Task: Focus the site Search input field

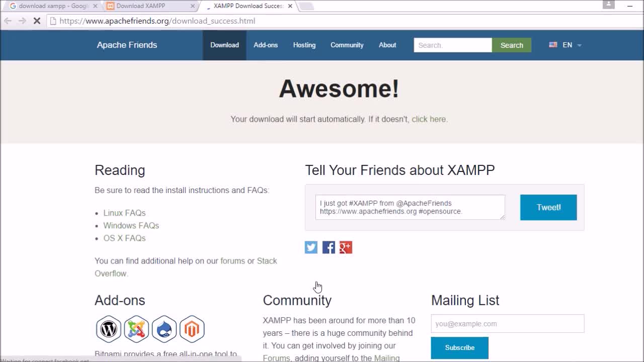Action: click(x=453, y=45)
